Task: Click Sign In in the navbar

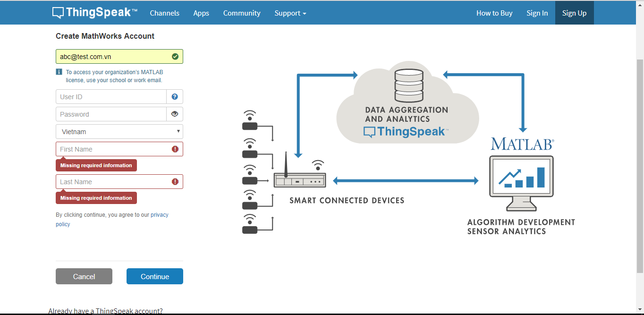Action: [537, 13]
